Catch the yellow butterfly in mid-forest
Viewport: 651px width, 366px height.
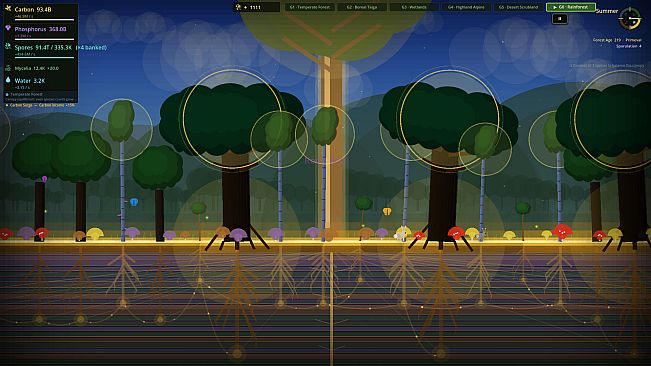coord(387,211)
